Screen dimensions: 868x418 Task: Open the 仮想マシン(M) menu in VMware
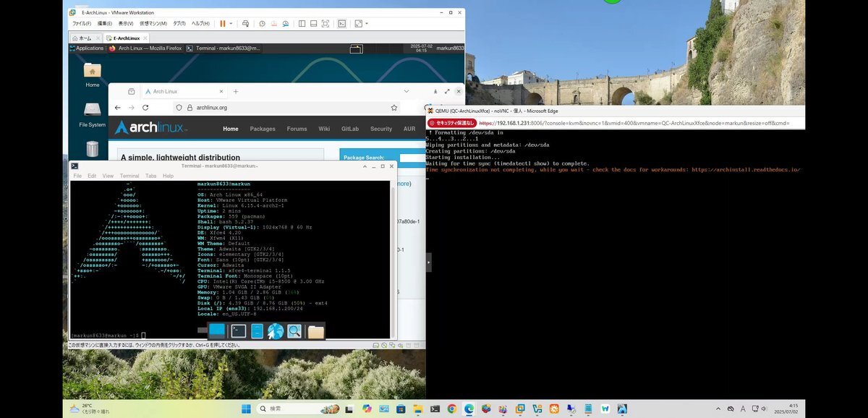(153, 23)
